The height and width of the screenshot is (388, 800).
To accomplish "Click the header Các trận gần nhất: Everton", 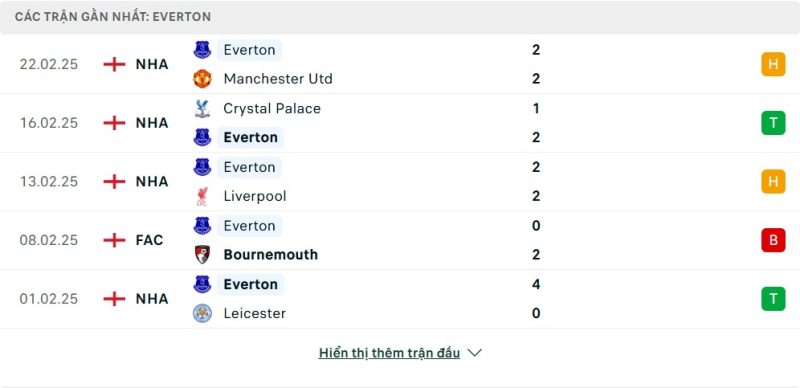I will point(113,17).
